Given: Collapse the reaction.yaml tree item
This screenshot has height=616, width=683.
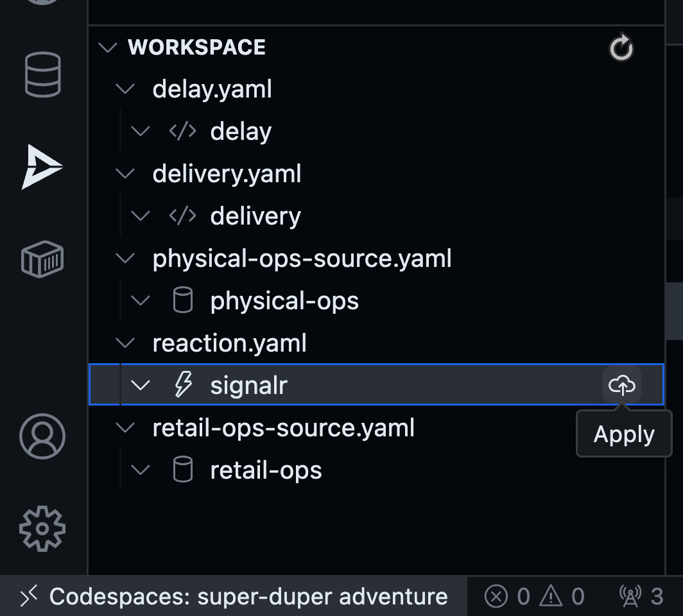Looking at the screenshot, I should click(x=125, y=343).
